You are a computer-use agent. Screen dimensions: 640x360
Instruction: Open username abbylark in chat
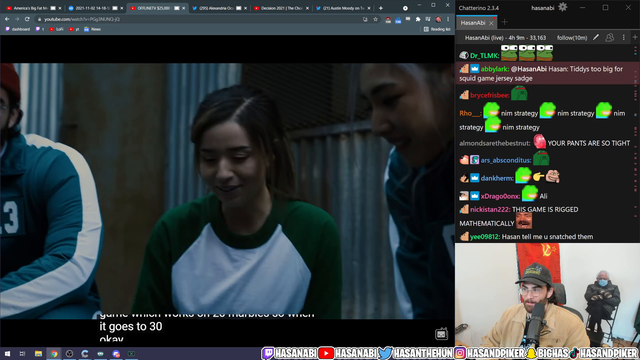494,69
